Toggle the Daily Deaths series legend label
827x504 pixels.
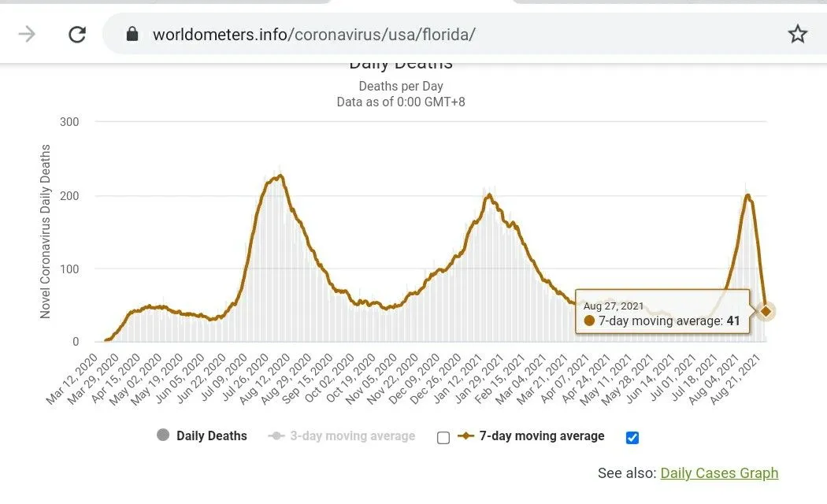coord(211,435)
